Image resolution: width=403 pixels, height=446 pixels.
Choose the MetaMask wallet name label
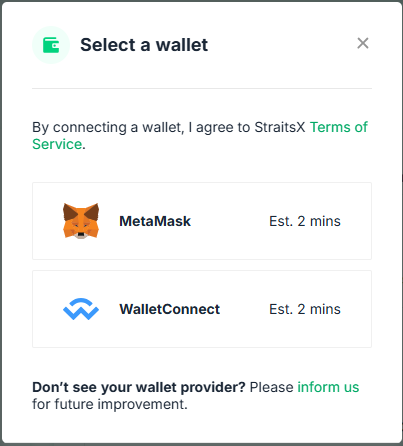pyautogui.click(x=155, y=221)
